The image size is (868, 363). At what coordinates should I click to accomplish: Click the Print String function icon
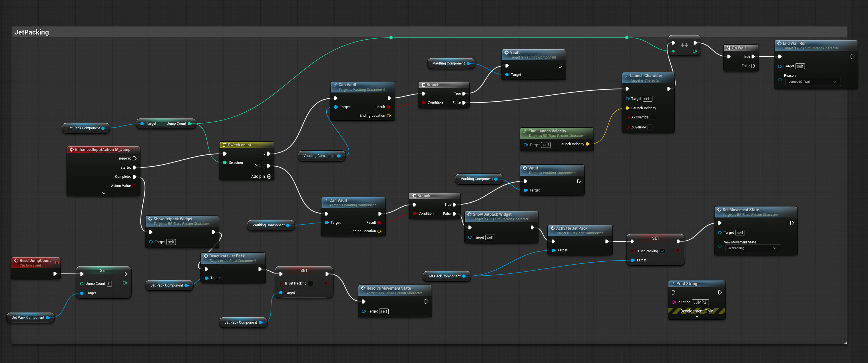click(673, 284)
